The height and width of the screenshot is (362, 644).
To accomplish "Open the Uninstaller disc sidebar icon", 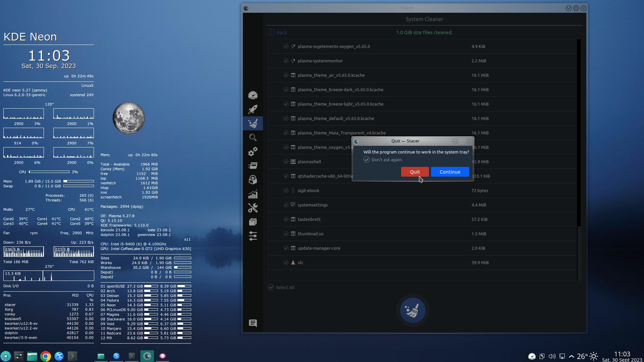I will [x=253, y=180].
